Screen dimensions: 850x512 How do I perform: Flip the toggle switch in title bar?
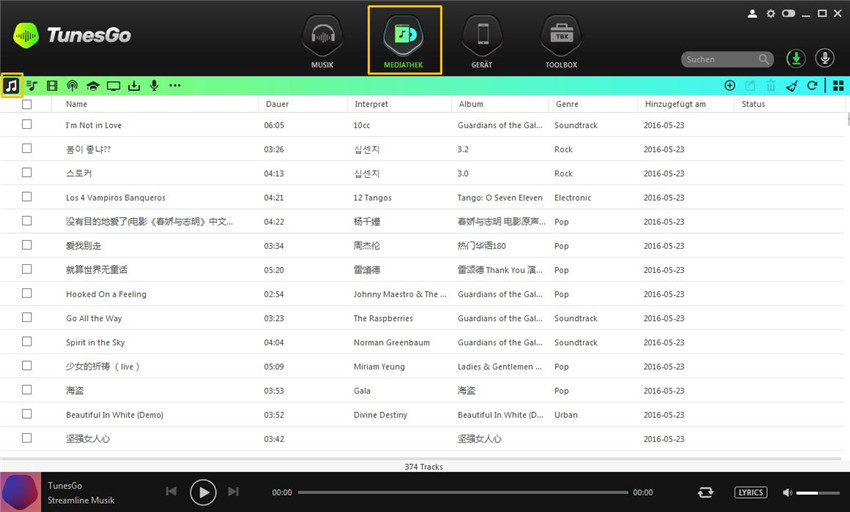789,13
